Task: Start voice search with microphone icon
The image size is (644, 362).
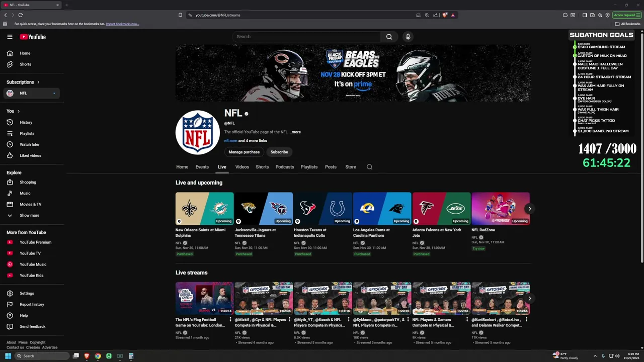Action: 408,37
